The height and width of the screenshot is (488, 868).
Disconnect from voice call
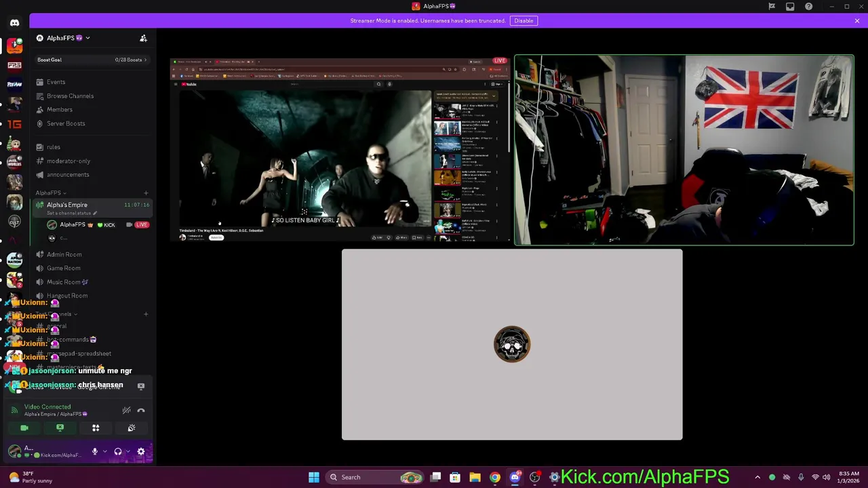[x=141, y=410]
